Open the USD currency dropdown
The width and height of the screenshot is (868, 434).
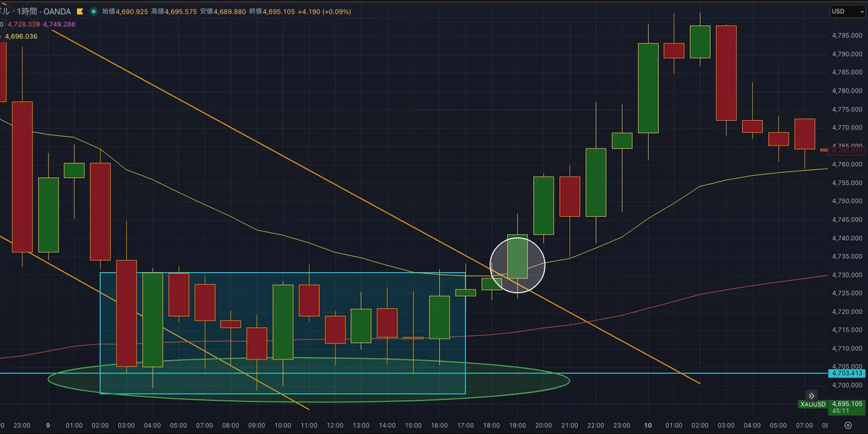[847, 11]
